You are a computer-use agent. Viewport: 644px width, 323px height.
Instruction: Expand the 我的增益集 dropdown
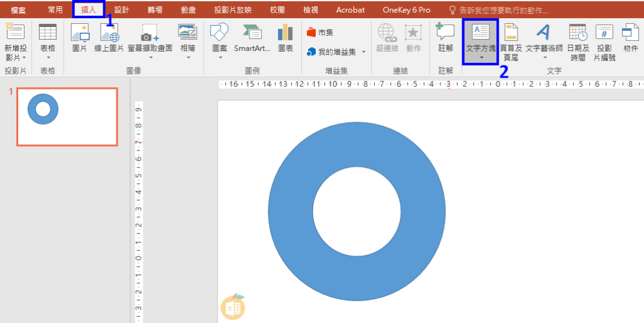click(x=364, y=52)
